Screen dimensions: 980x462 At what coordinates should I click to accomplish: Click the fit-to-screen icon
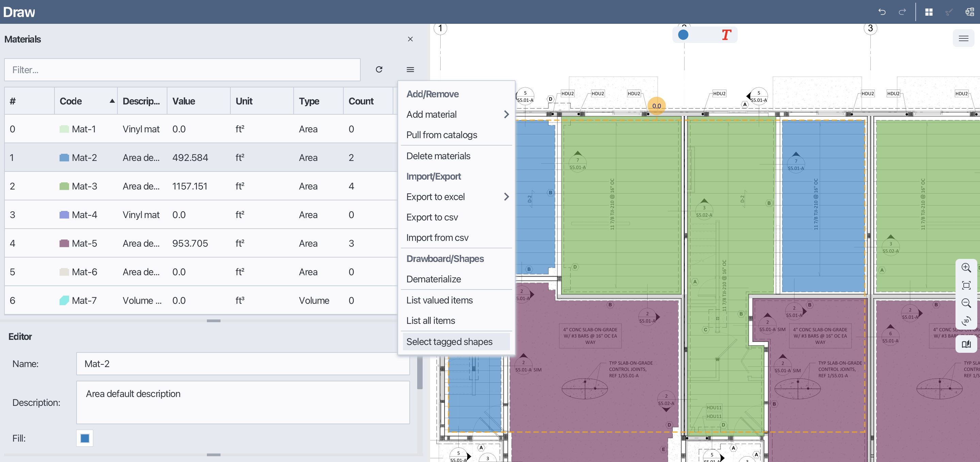966,285
